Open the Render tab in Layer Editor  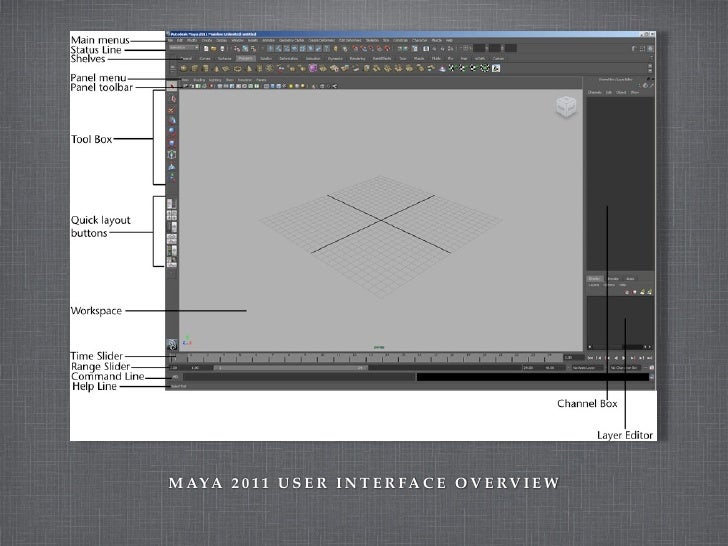point(611,278)
